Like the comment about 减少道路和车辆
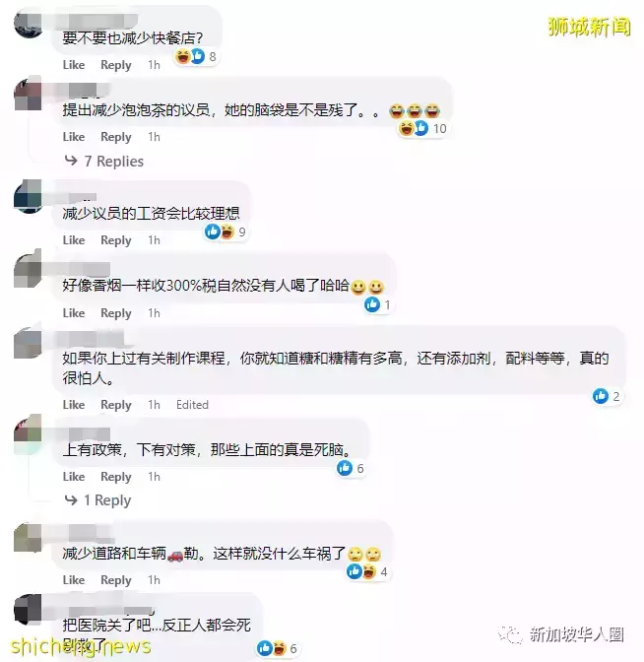This screenshot has height=662, width=644. coord(74,580)
